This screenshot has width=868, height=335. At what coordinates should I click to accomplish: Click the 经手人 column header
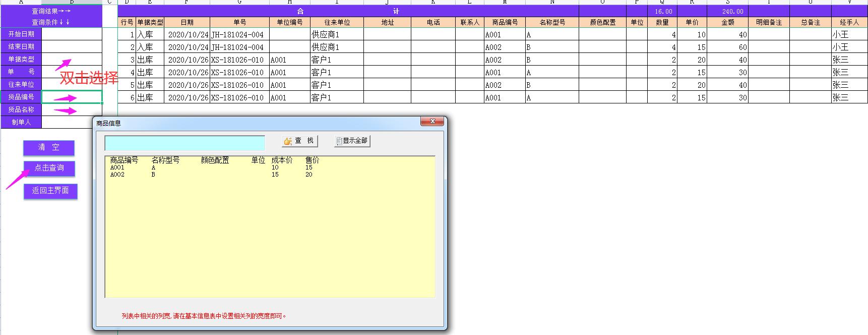click(x=849, y=22)
